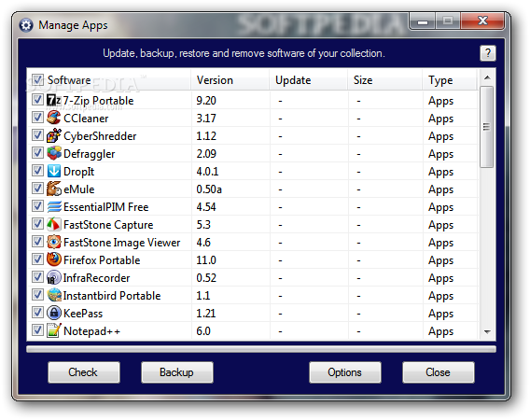Uncheck the Defraggler checkbox
The height and width of the screenshot is (420, 530).
[37, 153]
